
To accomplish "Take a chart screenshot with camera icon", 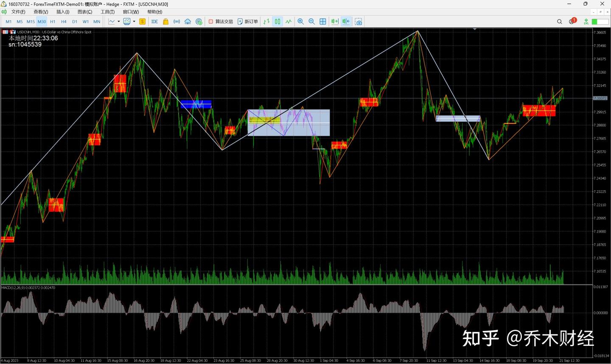I will pyautogui.click(x=359, y=22).
